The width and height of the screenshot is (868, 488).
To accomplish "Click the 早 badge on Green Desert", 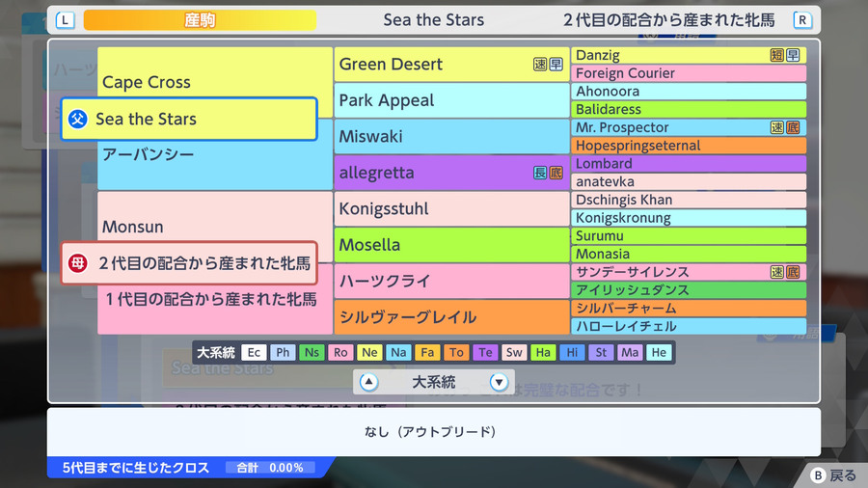I will 556,65.
